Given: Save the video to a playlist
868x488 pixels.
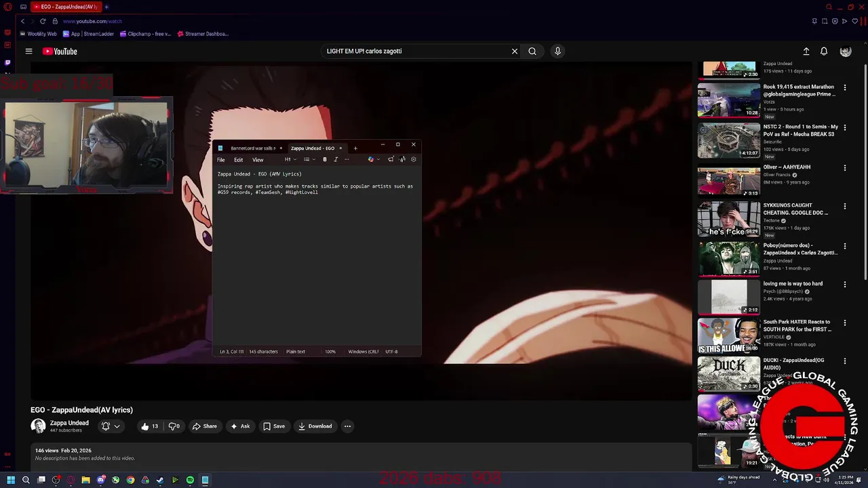Looking at the screenshot, I should tap(274, 426).
